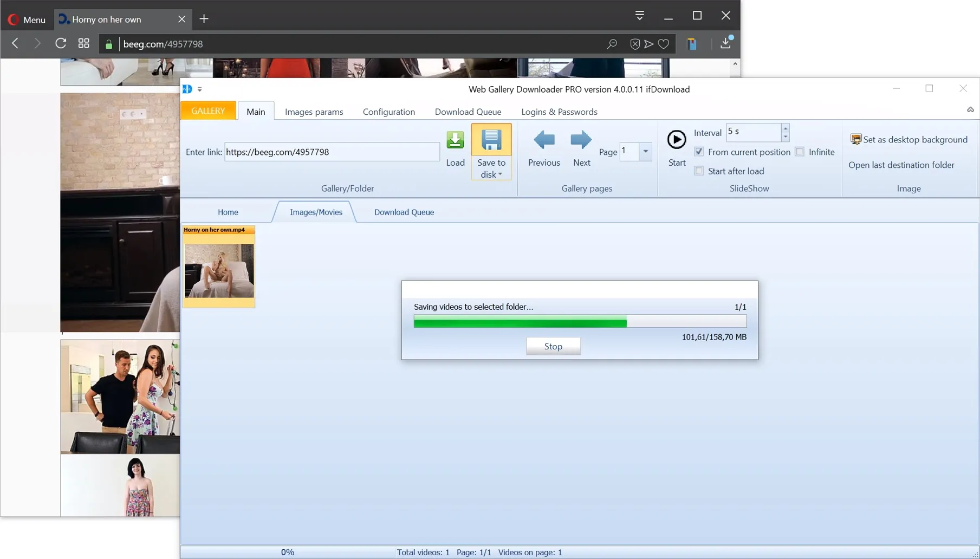This screenshot has width=980, height=559.
Task: Click the extension icon in Opera toolbar
Action: 692,44
